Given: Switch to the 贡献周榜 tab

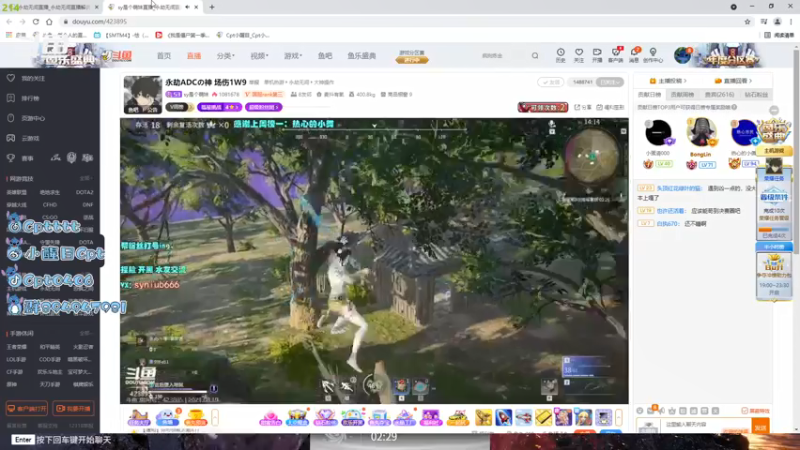Looking at the screenshot, I should click(x=682, y=94).
